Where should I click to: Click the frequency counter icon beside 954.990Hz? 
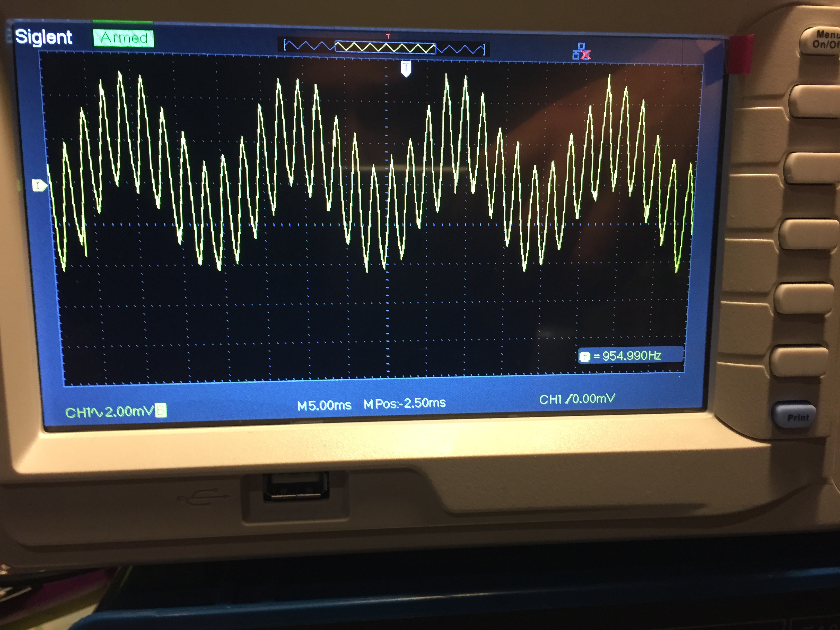[x=585, y=356]
